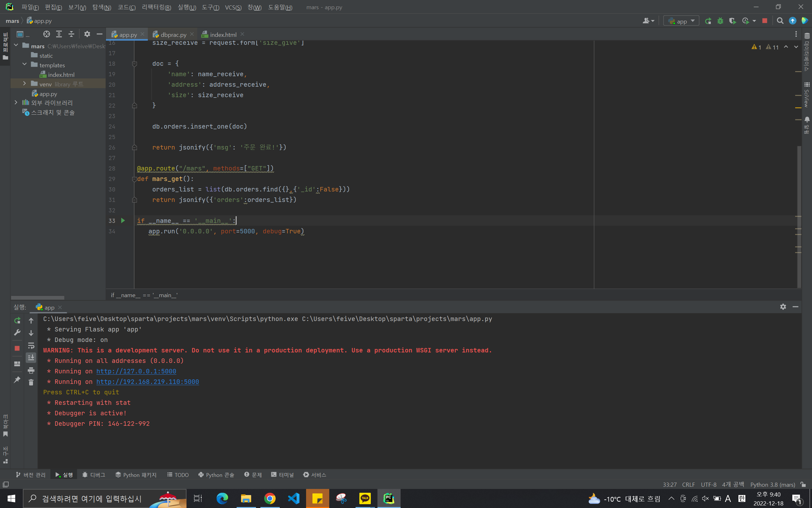Start debugging with the green bug icon
The width and height of the screenshot is (812, 508).
point(720,21)
